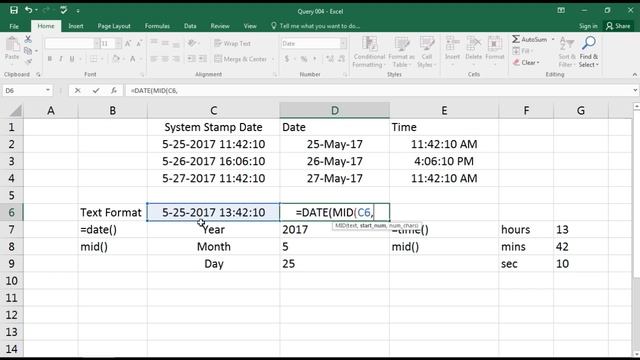Click the Fill Color bucket swatch

coord(116,59)
